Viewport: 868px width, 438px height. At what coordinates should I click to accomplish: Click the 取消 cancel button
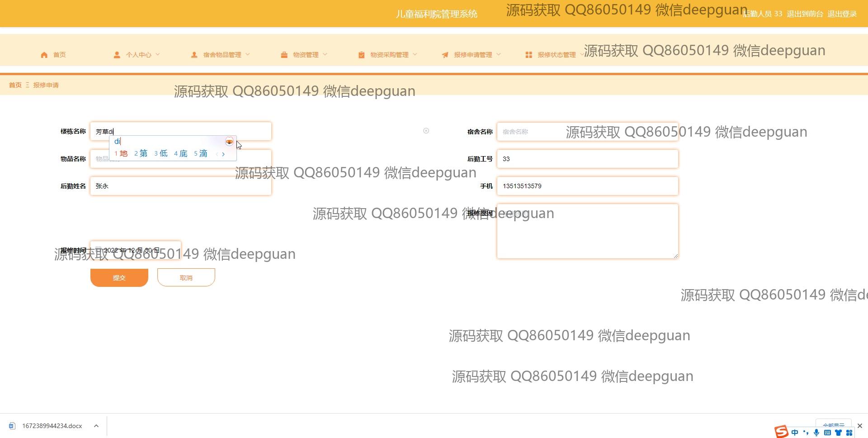pos(186,277)
